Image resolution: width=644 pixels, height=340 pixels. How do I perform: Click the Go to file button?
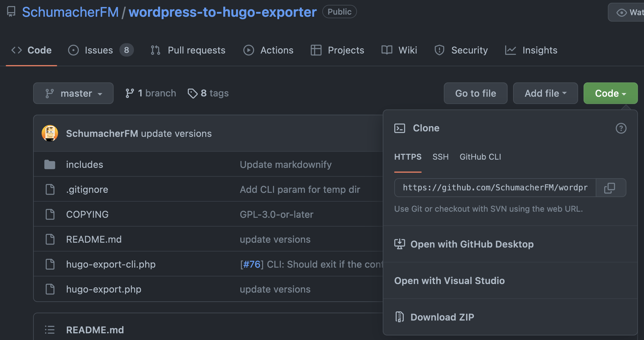tap(475, 93)
